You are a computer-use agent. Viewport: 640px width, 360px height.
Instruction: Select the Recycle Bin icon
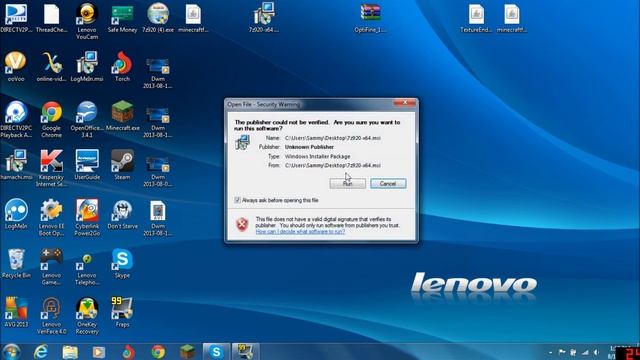pos(16,263)
